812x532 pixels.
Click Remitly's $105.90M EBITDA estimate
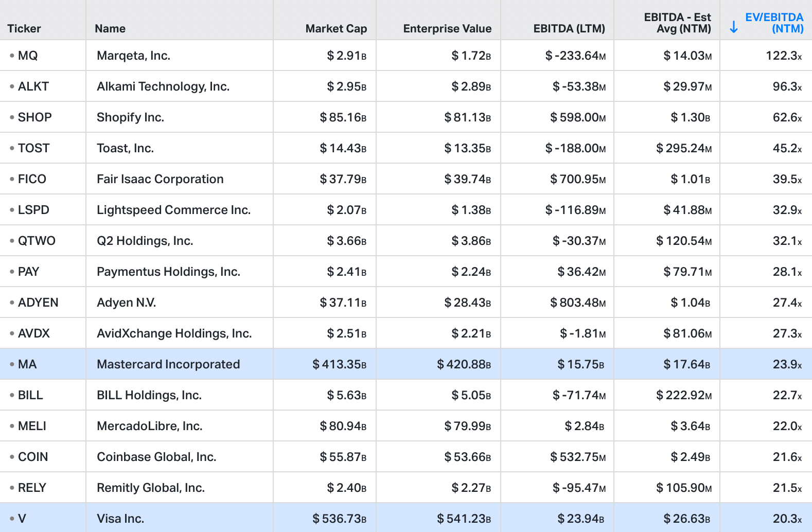[x=684, y=488]
